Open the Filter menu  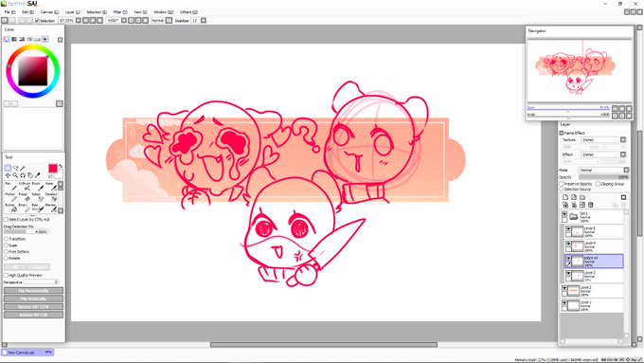[x=120, y=12]
